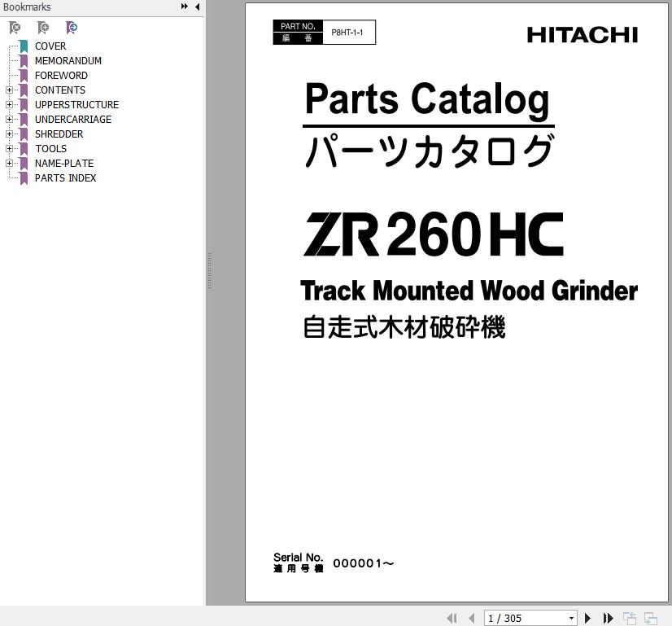
Task: Click the panel splitter grip handle
Action: click(210, 270)
